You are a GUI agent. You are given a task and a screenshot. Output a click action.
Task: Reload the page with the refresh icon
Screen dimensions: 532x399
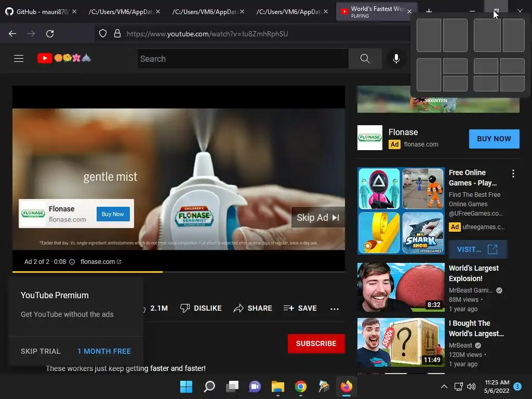(50, 34)
